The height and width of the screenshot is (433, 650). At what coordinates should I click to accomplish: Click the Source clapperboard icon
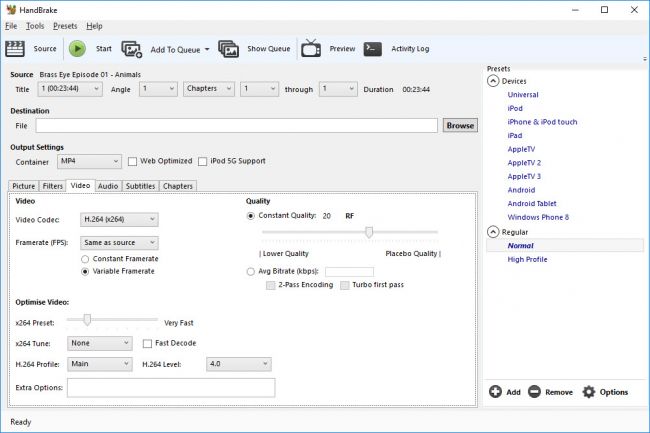coord(17,48)
